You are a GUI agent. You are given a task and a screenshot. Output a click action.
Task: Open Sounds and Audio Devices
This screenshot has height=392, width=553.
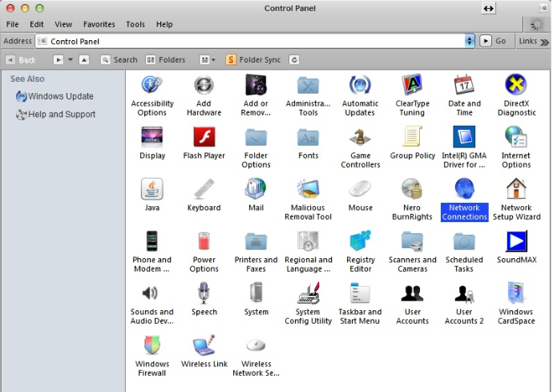(x=152, y=304)
